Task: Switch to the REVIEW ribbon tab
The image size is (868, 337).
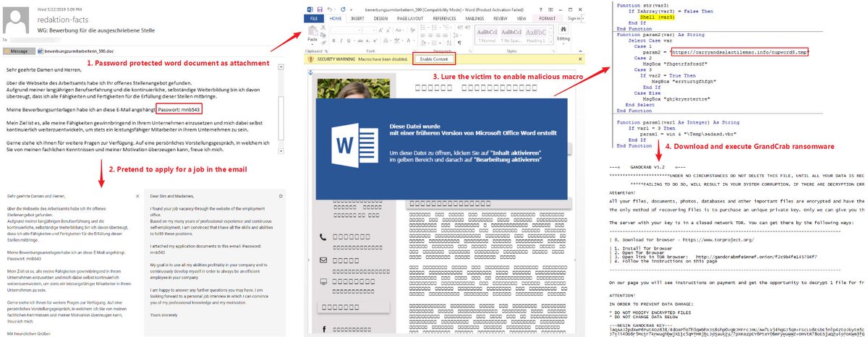Action: point(501,18)
